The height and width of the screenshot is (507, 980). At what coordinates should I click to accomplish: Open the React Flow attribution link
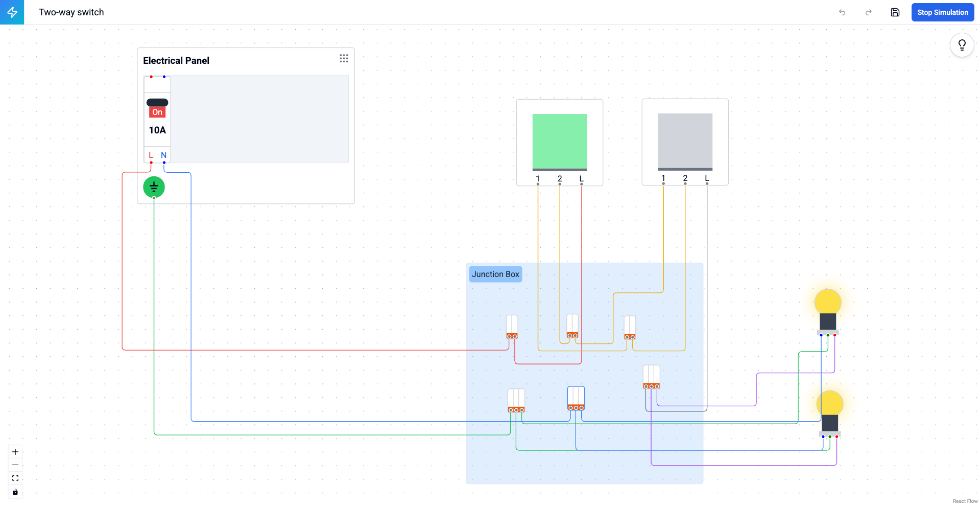pos(965,501)
